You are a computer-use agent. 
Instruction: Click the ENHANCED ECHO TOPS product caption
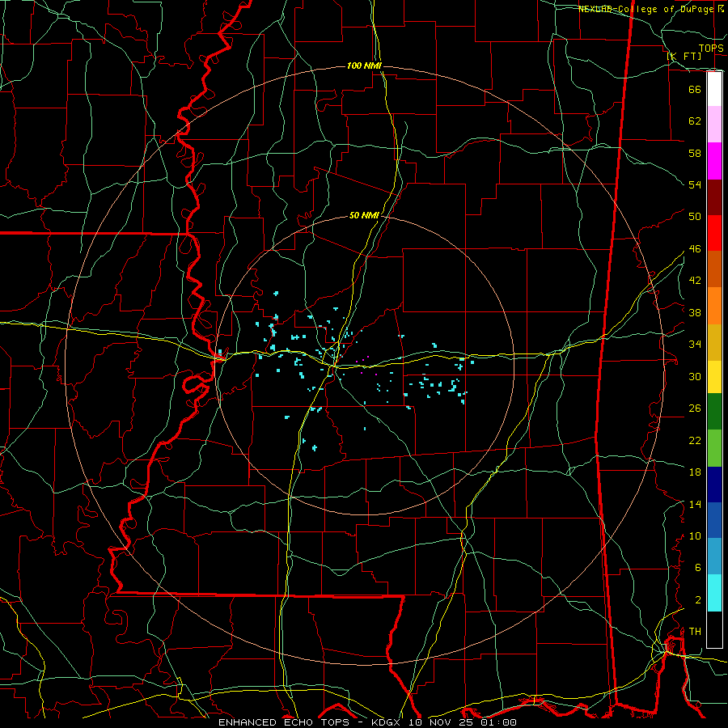coord(284,722)
